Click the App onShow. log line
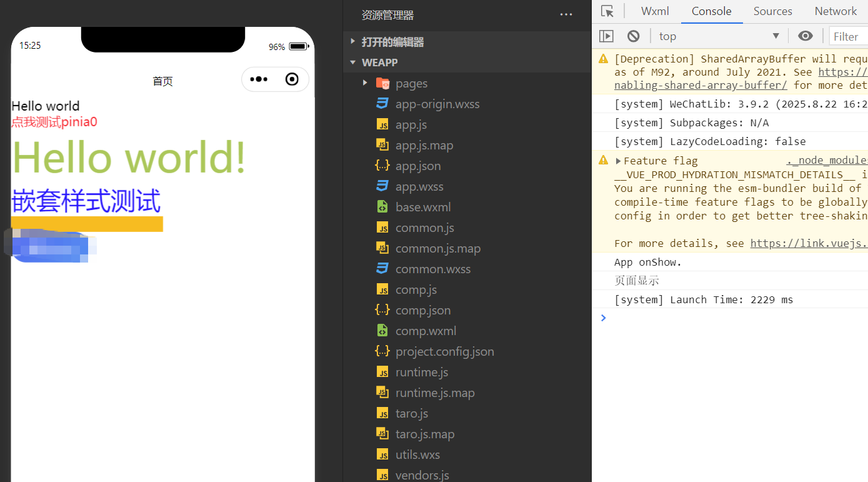The width and height of the screenshot is (868, 482). point(648,262)
